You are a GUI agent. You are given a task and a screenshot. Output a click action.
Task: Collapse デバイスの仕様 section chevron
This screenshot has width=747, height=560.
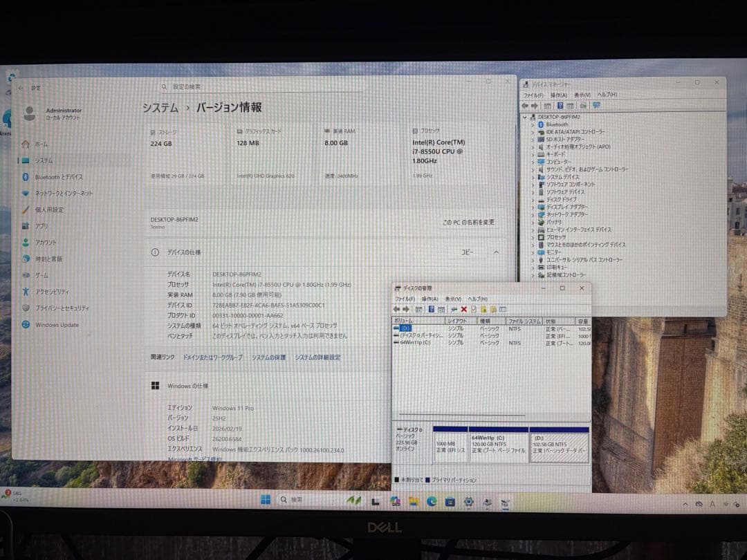[x=496, y=252]
